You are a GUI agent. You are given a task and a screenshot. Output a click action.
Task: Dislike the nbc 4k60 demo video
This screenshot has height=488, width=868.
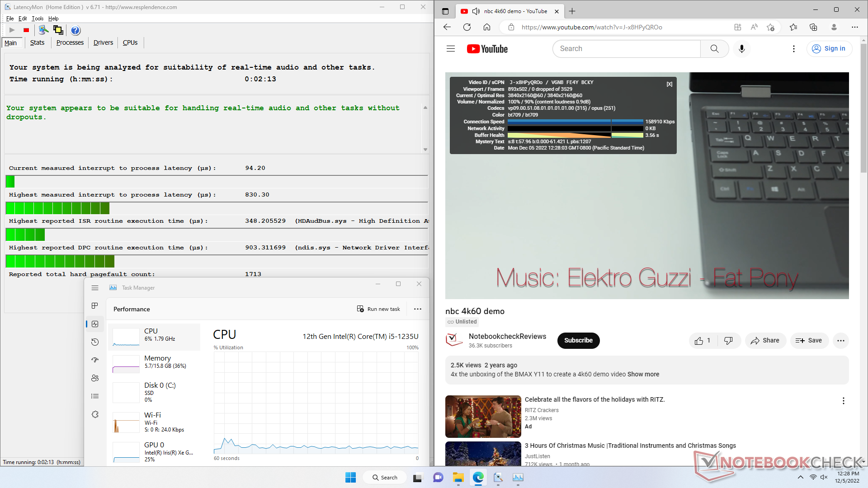[728, 341]
